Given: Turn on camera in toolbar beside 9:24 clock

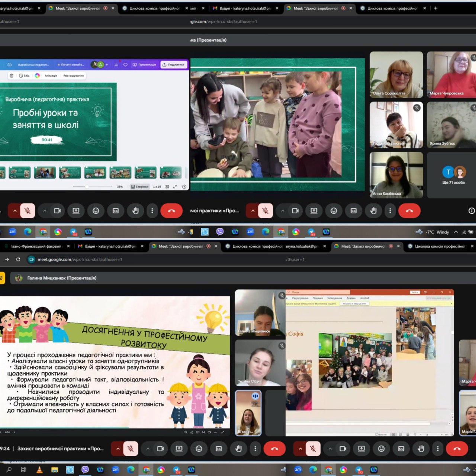Looking at the screenshot, I should point(160,449).
